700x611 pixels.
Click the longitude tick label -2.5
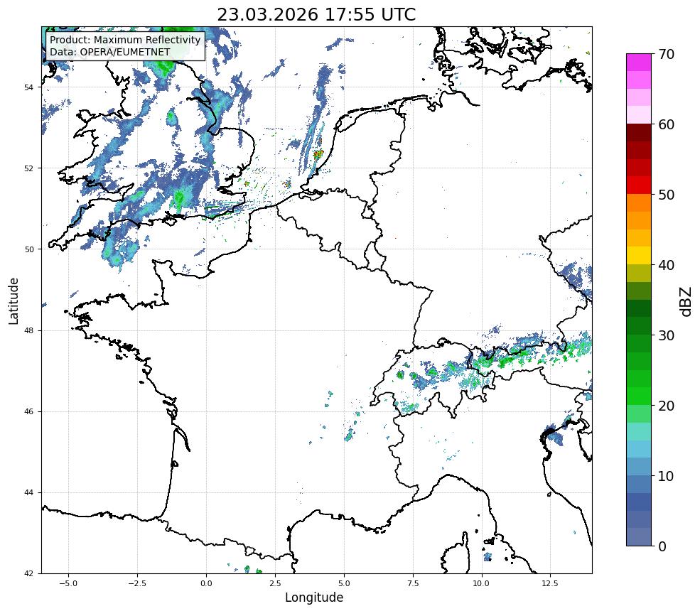coord(137,583)
